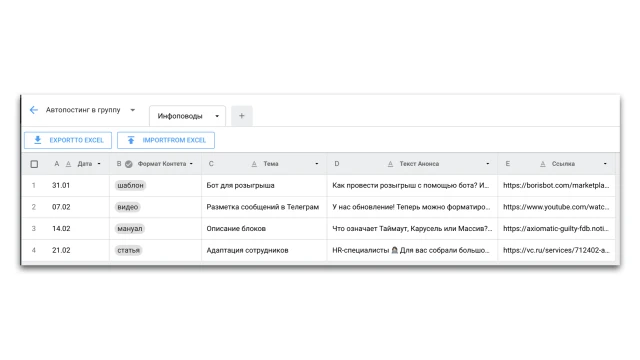This screenshot has height=360, width=640.
Task: Select the Инфоповоды tab
Action: pyautogui.click(x=180, y=116)
